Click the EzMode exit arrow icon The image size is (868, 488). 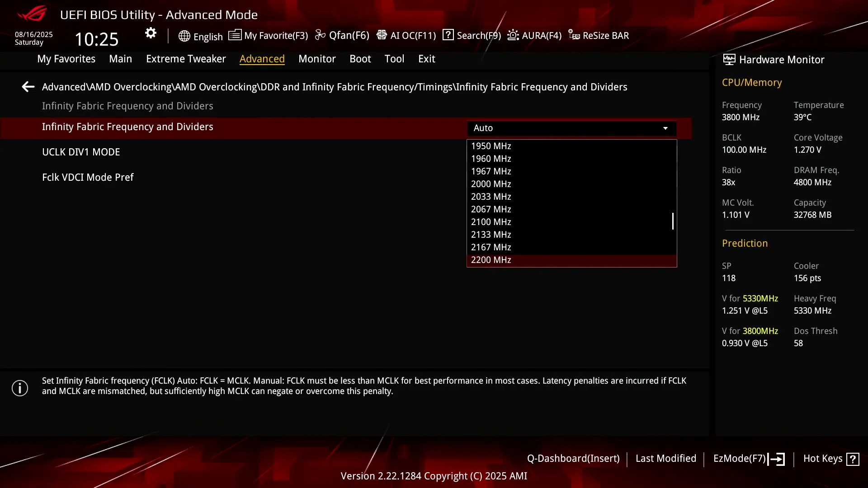pos(777,459)
